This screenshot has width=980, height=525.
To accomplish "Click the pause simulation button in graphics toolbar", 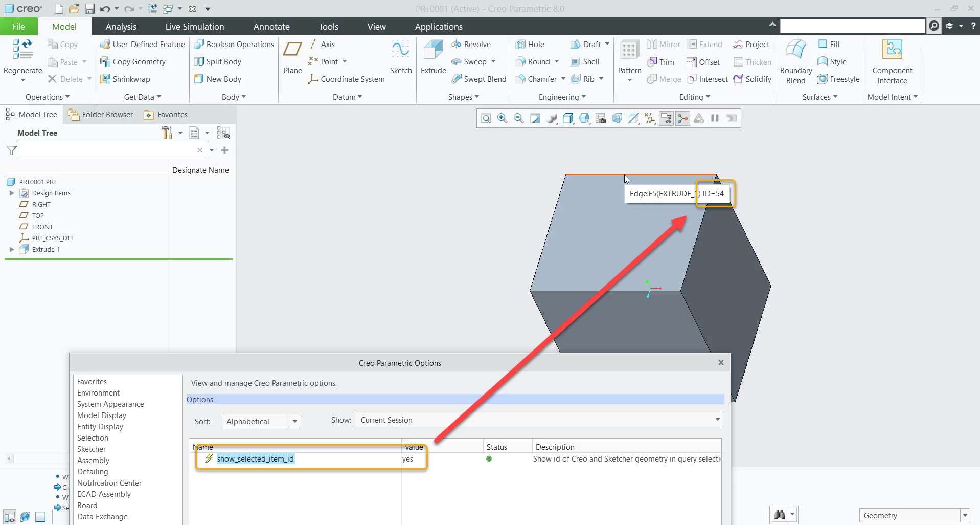I will click(715, 119).
